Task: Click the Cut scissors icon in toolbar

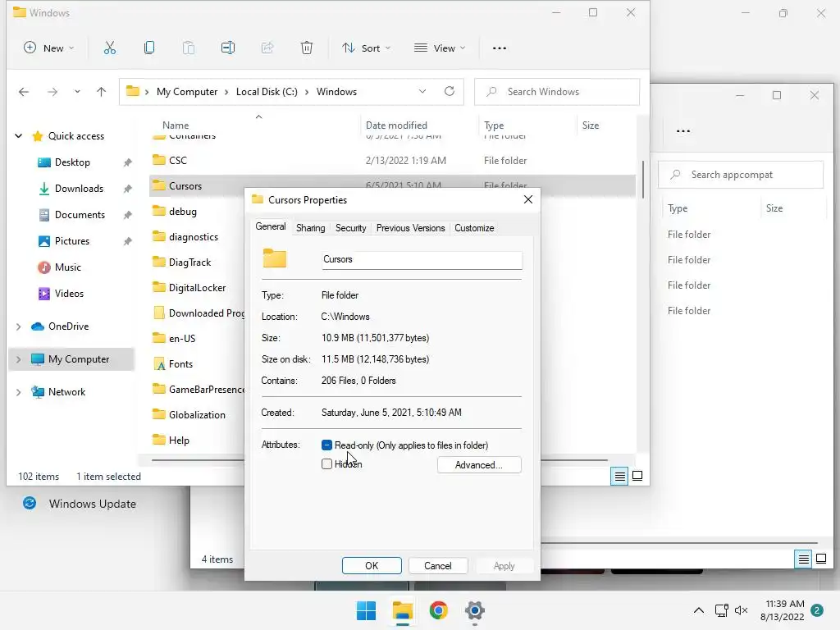Action: coord(109,48)
